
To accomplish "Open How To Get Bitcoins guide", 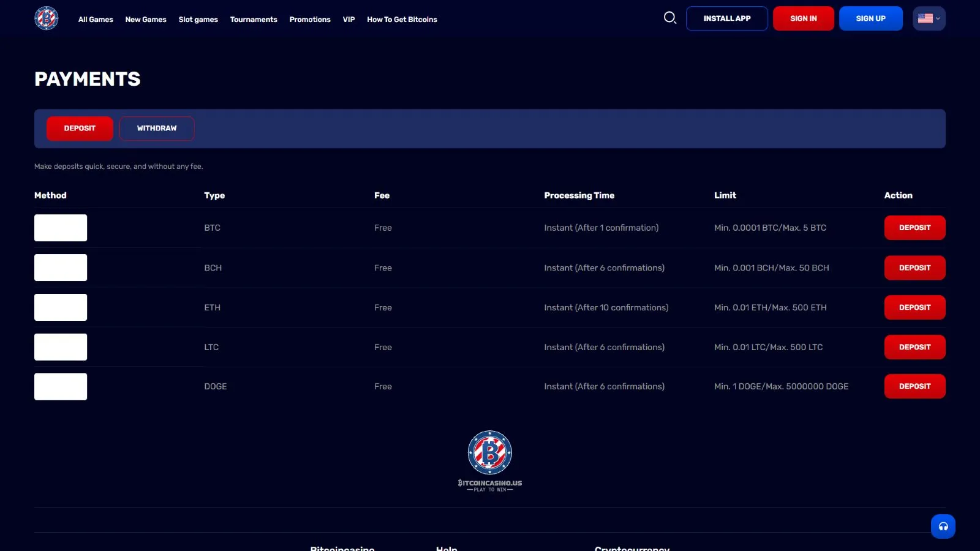I will (402, 20).
